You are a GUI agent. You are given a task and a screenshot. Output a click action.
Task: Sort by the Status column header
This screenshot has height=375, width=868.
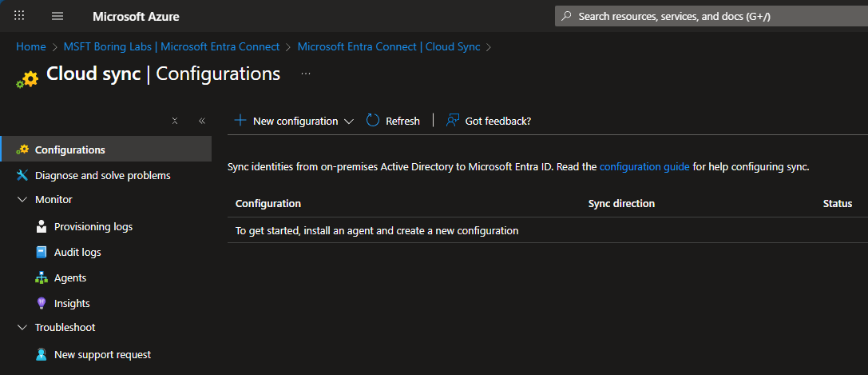click(838, 203)
